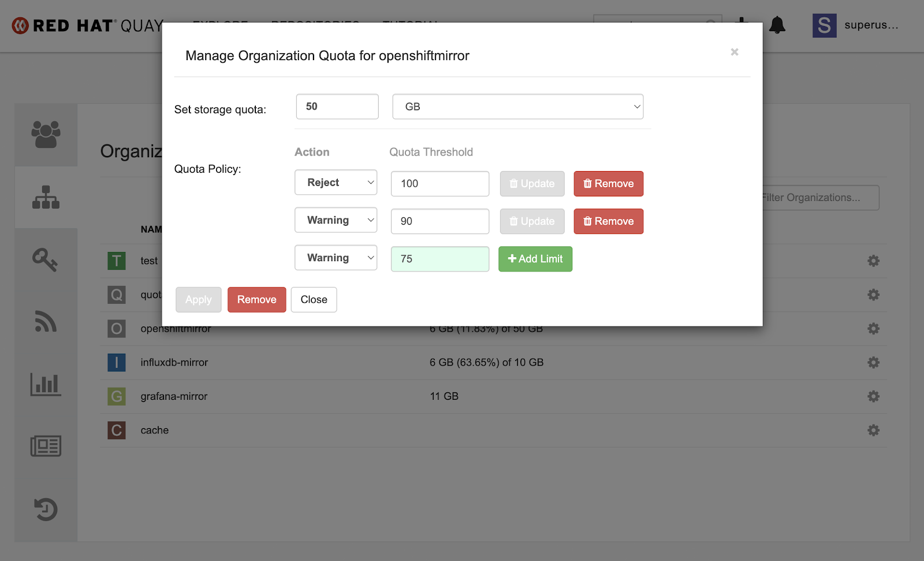The height and width of the screenshot is (561, 924).
Task: Click the RSS change log icon
Action: [x=46, y=322]
